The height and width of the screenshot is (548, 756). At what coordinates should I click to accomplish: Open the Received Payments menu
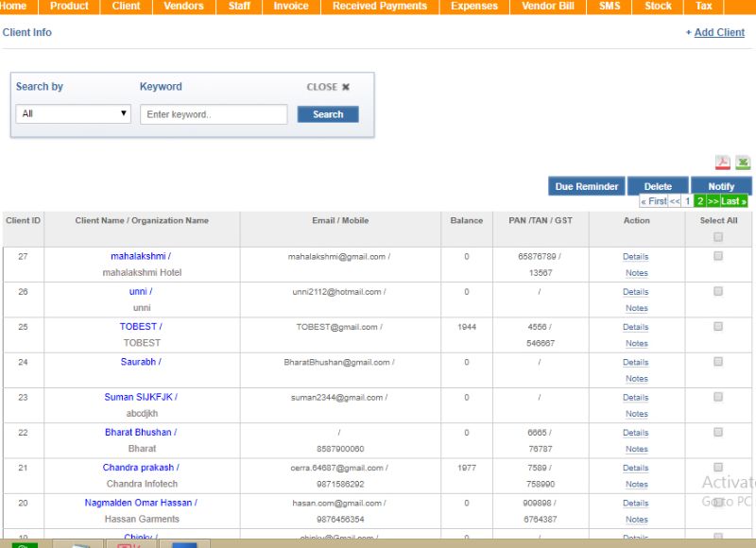pyautogui.click(x=380, y=7)
